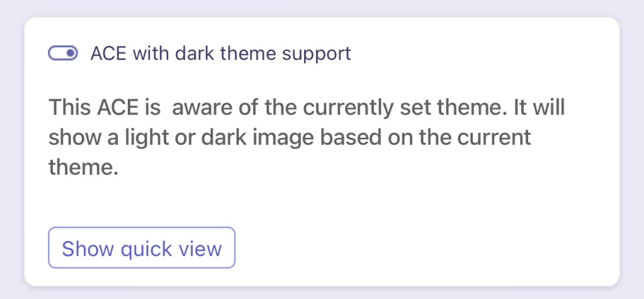Click the dark knob of the toggle icon
The height and width of the screenshot is (299, 644).
[71, 54]
